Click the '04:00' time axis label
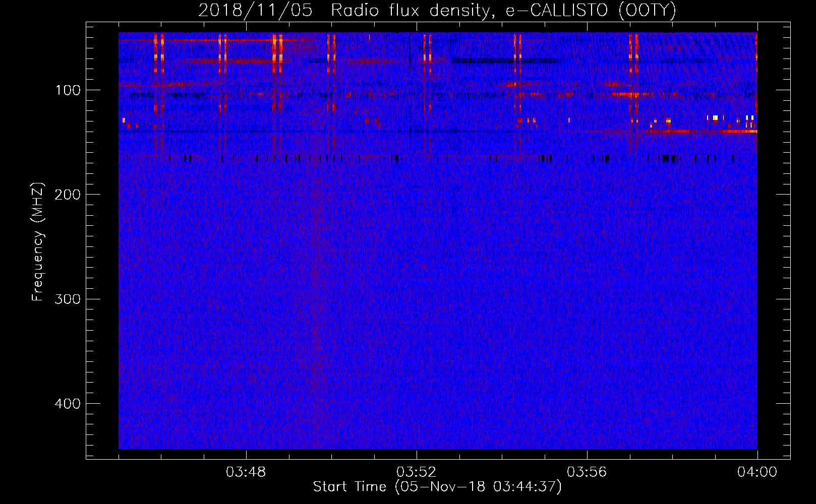Image resolution: width=816 pixels, height=504 pixels. click(x=757, y=472)
